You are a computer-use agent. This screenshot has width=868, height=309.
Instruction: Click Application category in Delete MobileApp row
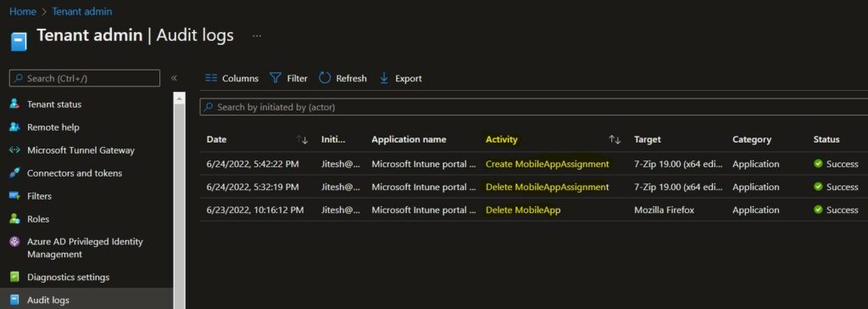click(x=755, y=210)
